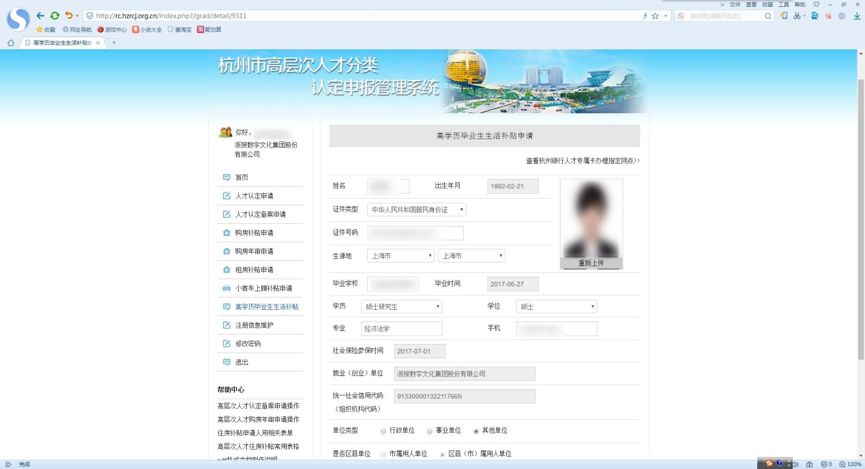
Task: Click the search magnifier icon
Action: [768, 16]
